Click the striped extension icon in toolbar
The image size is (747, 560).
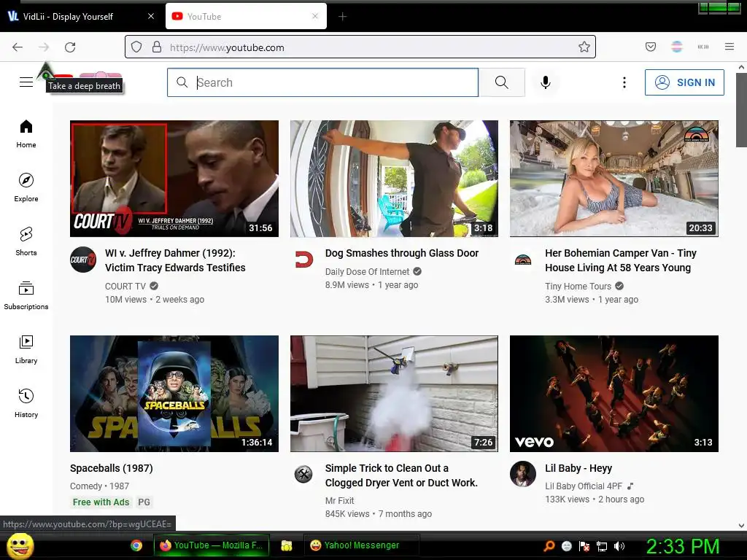coord(677,47)
